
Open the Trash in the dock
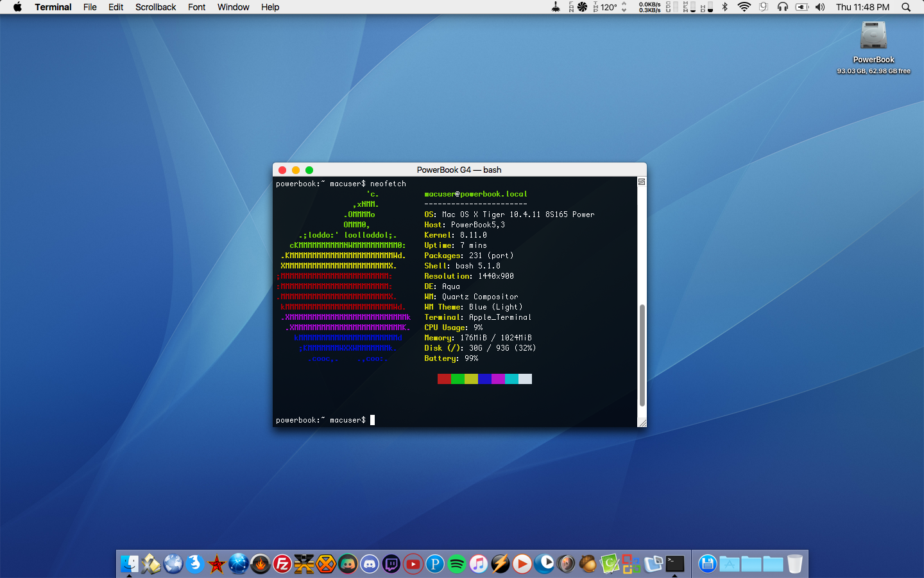(x=795, y=564)
